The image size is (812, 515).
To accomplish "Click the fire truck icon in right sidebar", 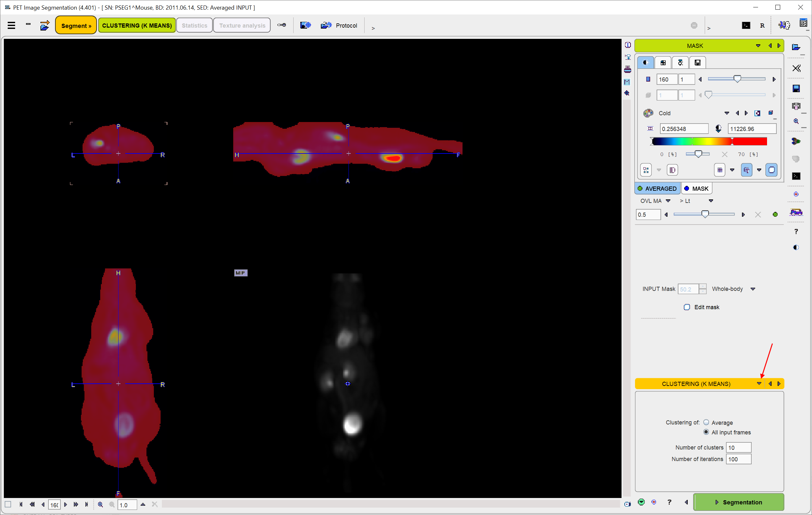I will pos(796,212).
